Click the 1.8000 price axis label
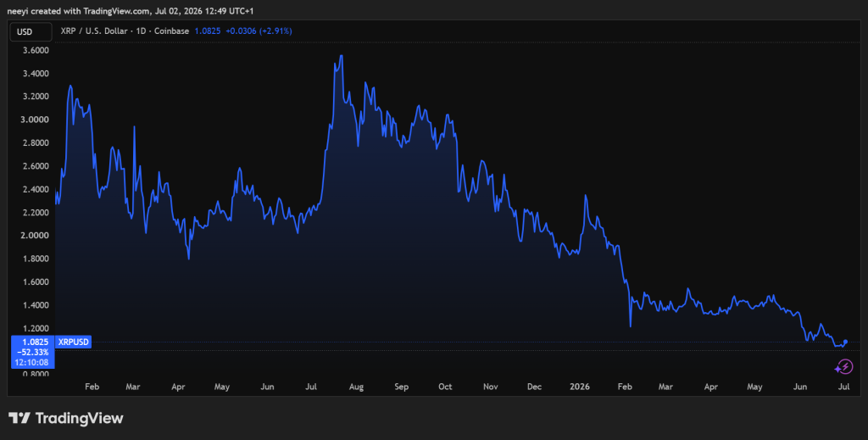This screenshot has width=868, height=440. coord(35,259)
